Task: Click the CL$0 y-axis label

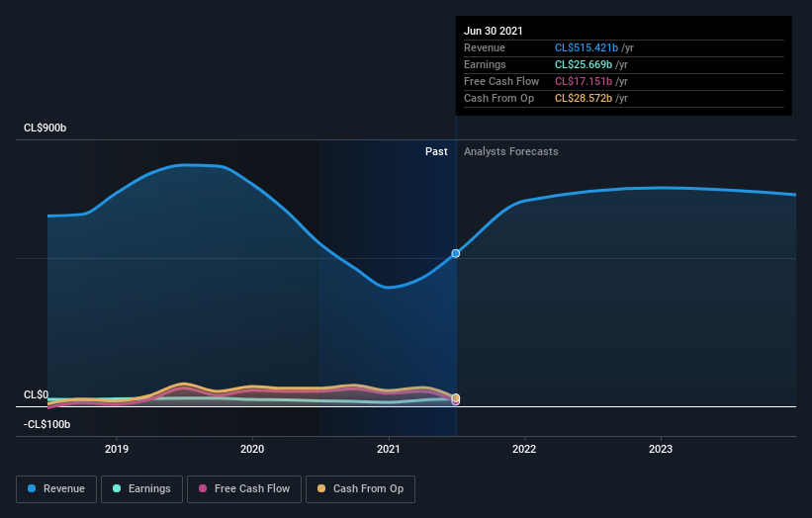Action: (36, 394)
